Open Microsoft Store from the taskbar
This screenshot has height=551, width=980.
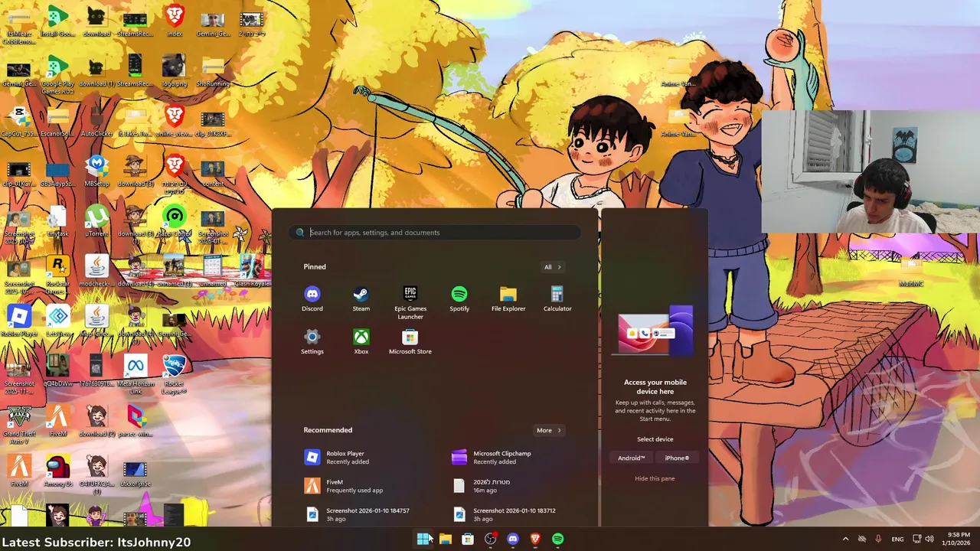[468, 539]
